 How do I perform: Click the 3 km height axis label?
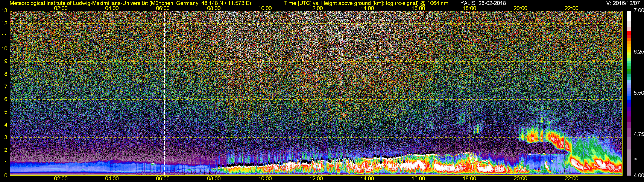click(6, 137)
